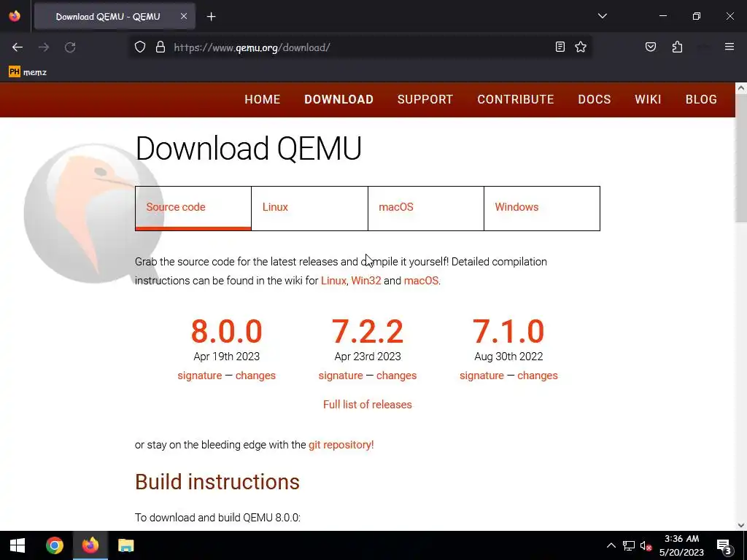Open the notification center icon

724,545
